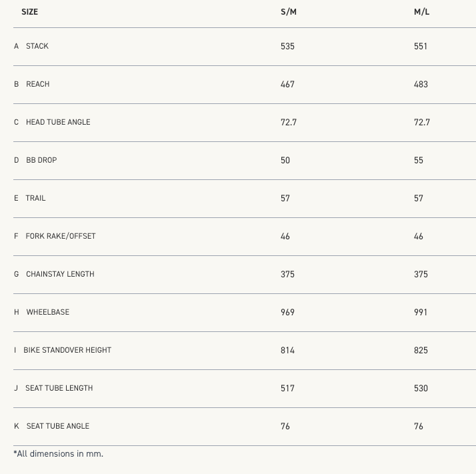This screenshot has height=474, width=476.
Task: Click the SEAT TUBE ANGLE label
Action: (x=58, y=426)
